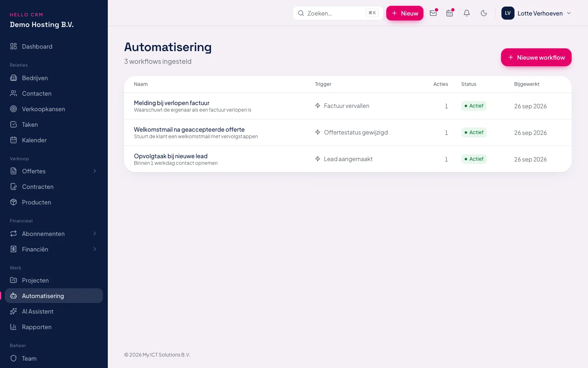The width and height of the screenshot is (588, 368).
Task: Expand the Financiën submenu chevron
Action: (x=95, y=249)
